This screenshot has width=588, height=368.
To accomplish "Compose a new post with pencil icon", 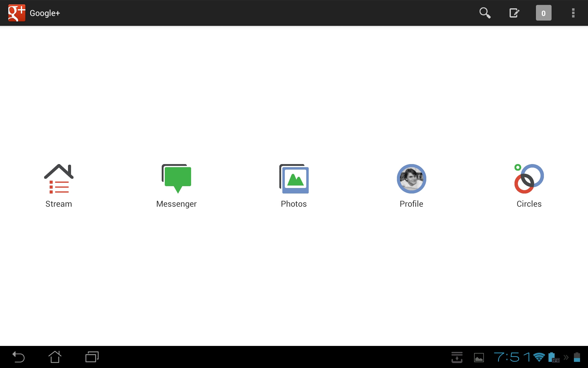I will coord(514,13).
